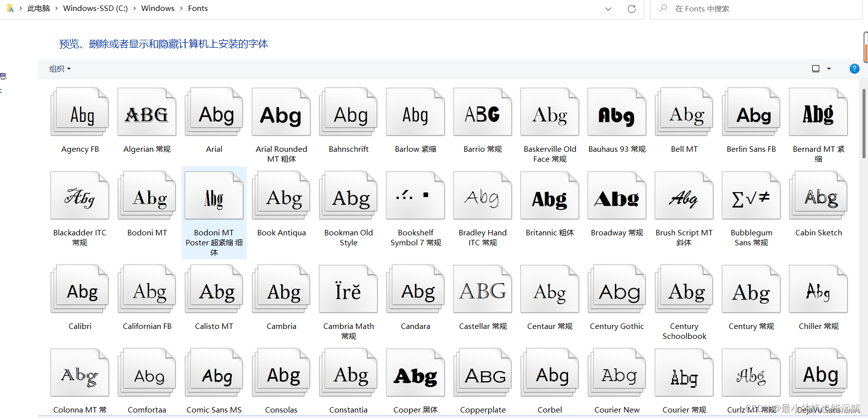The image size is (868, 418).
Task: Open the 组织 organize dropdown menu
Action: [x=60, y=69]
